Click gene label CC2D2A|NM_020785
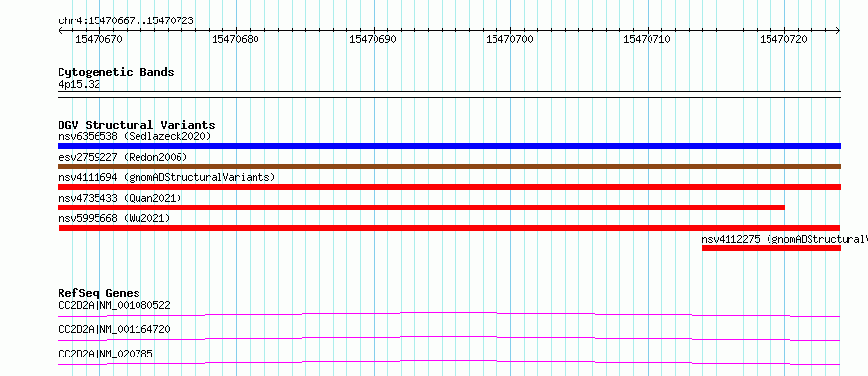868x376 pixels. 105,354
